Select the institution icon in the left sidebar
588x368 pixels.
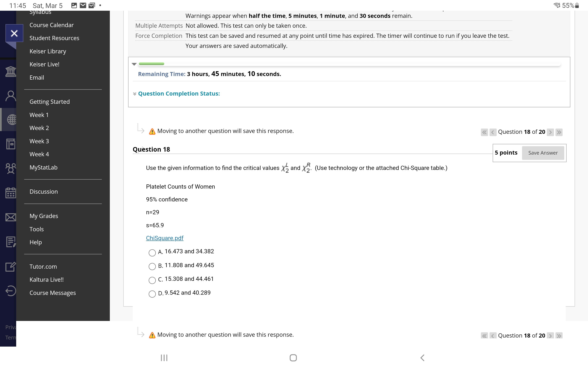pos(11,71)
